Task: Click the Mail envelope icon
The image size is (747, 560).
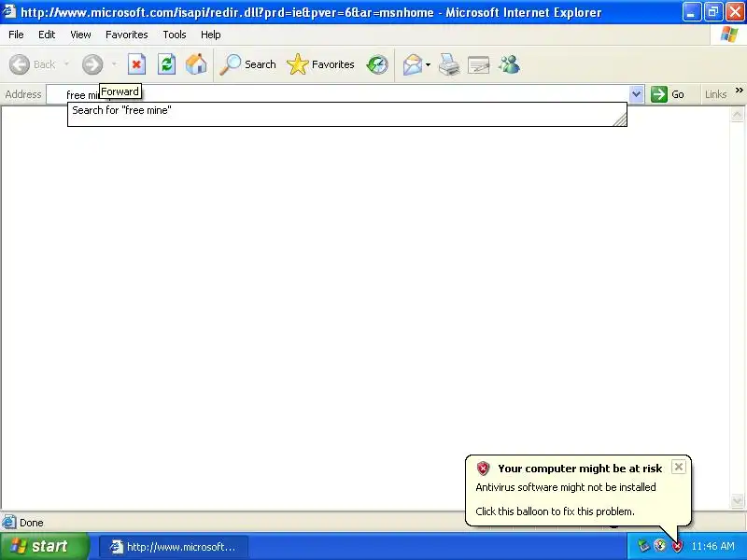Action: [x=412, y=64]
